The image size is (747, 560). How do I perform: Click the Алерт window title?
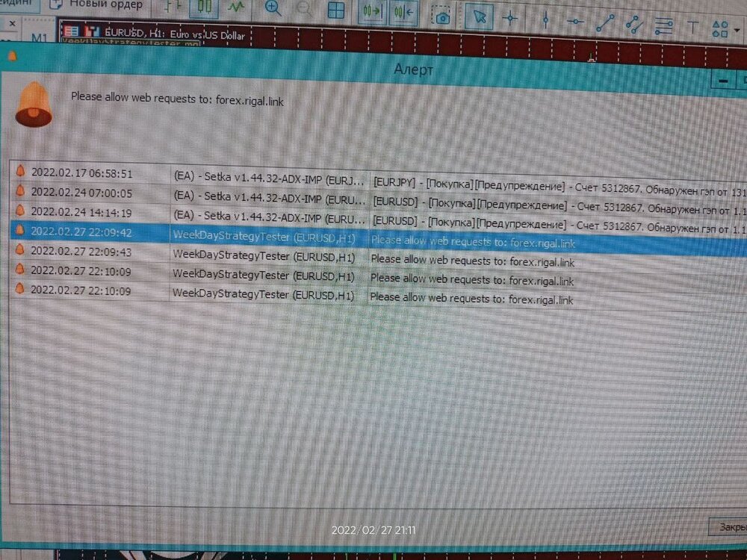(413, 69)
